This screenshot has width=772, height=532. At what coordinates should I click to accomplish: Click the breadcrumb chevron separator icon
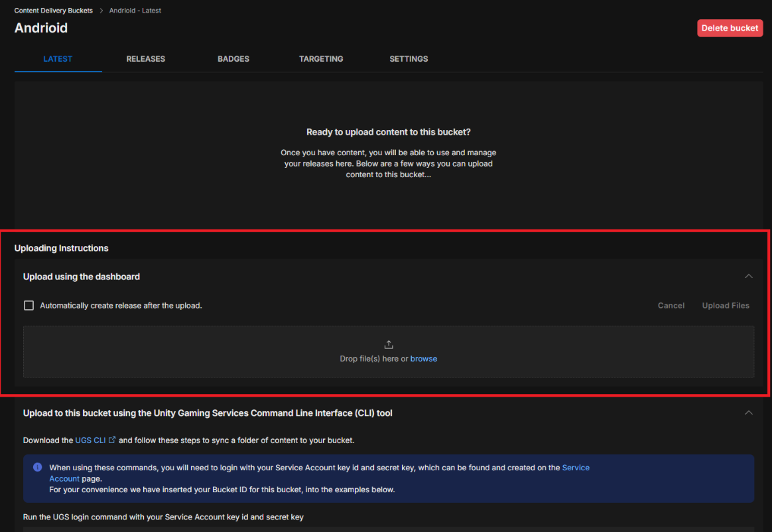[x=101, y=11]
